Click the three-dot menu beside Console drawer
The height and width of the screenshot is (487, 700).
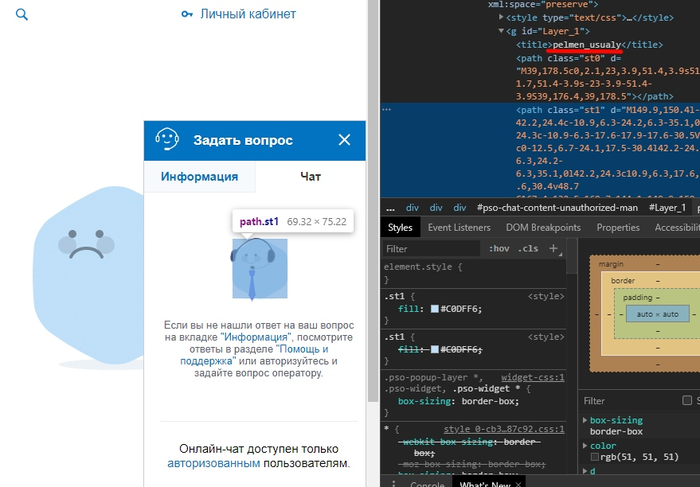395,485
